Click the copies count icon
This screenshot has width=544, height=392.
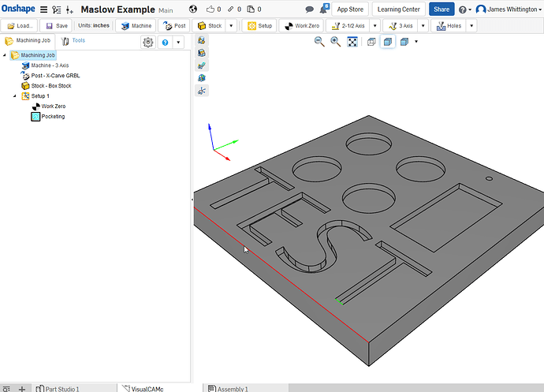pyautogui.click(x=251, y=9)
